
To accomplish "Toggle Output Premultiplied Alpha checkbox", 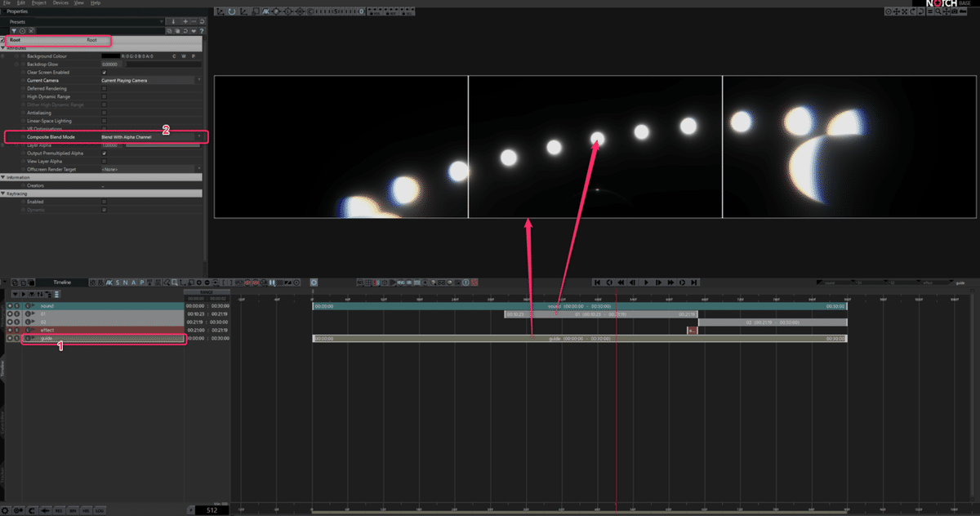I will coord(104,153).
